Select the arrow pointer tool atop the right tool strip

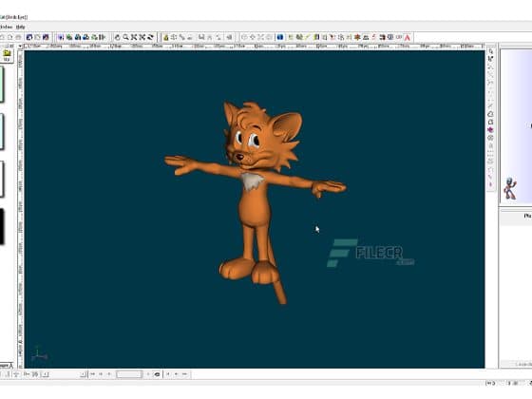point(490,51)
